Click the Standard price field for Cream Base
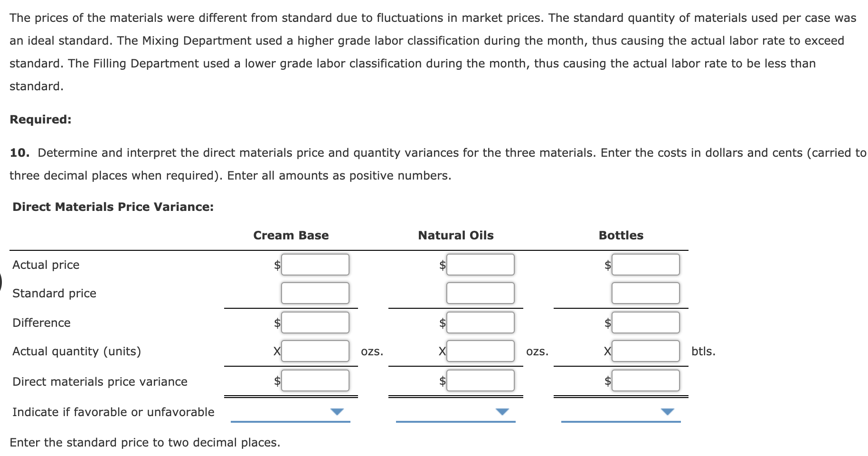Viewport: 868px width, 456px height. coord(315,293)
